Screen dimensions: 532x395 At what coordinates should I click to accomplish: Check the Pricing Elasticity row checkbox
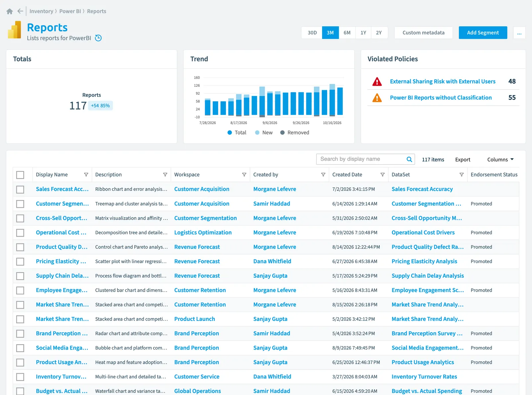click(x=20, y=261)
